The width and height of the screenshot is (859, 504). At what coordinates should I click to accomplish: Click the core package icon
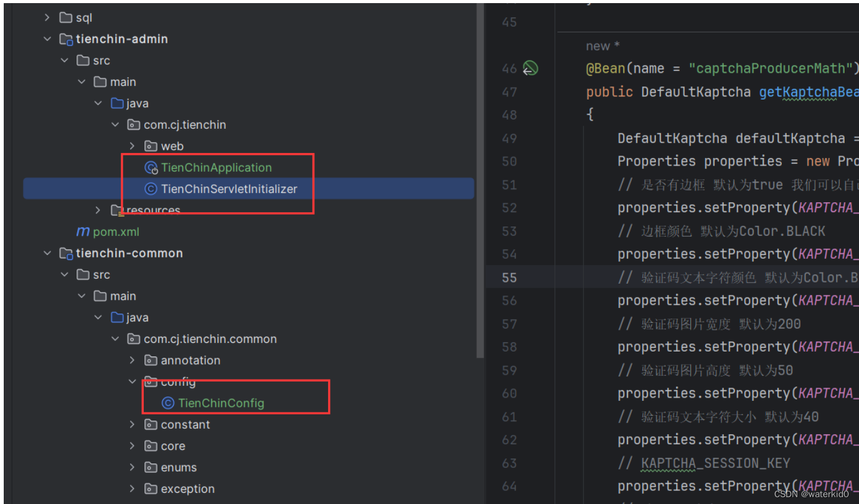point(151,446)
